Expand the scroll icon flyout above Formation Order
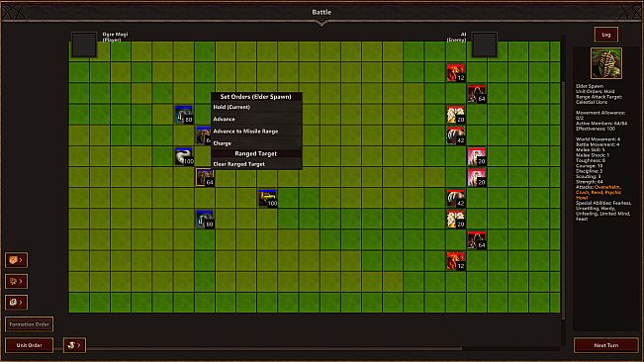This screenshot has width=644, height=362. (x=17, y=302)
